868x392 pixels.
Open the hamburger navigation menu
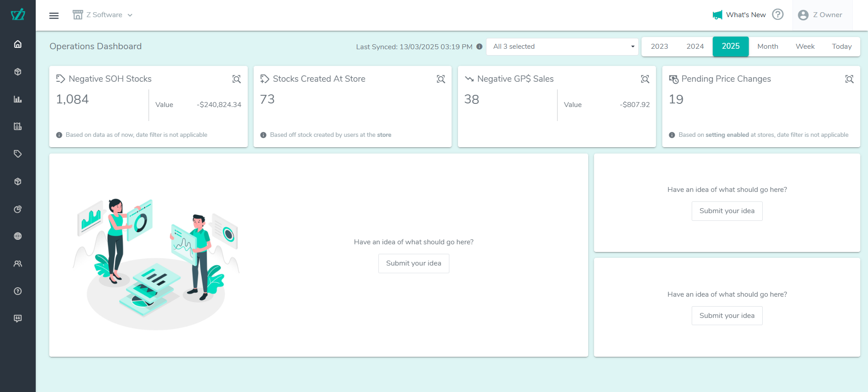pyautogui.click(x=54, y=15)
